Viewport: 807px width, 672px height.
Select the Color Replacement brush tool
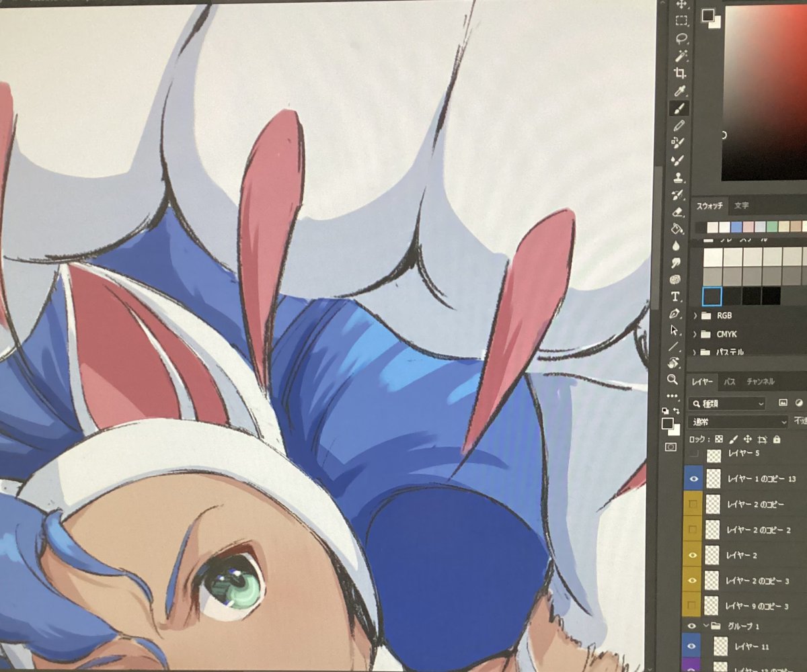tap(679, 142)
